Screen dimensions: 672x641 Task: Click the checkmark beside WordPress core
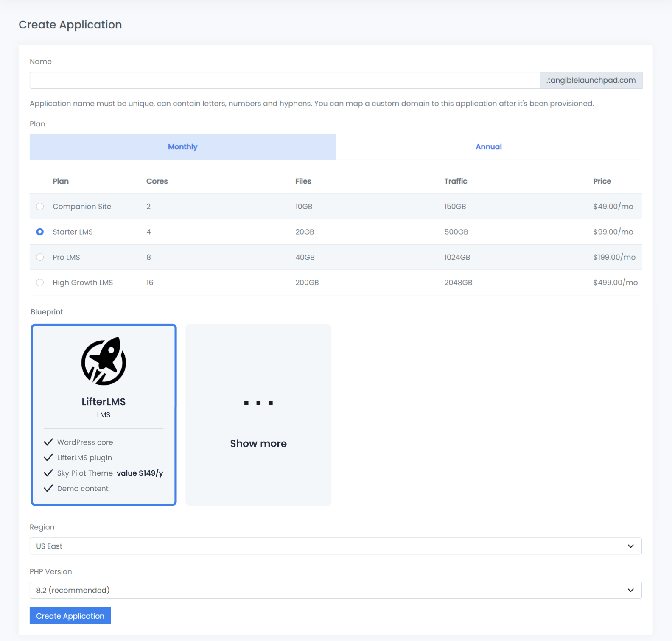[x=48, y=442]
